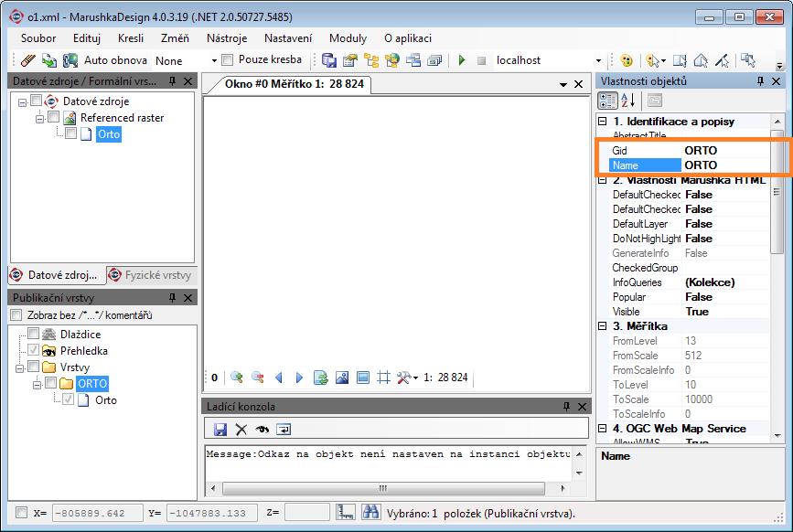Toggle the grid icon in map toolbar
This screenshot has width=793, height=532.
[384, 378]
